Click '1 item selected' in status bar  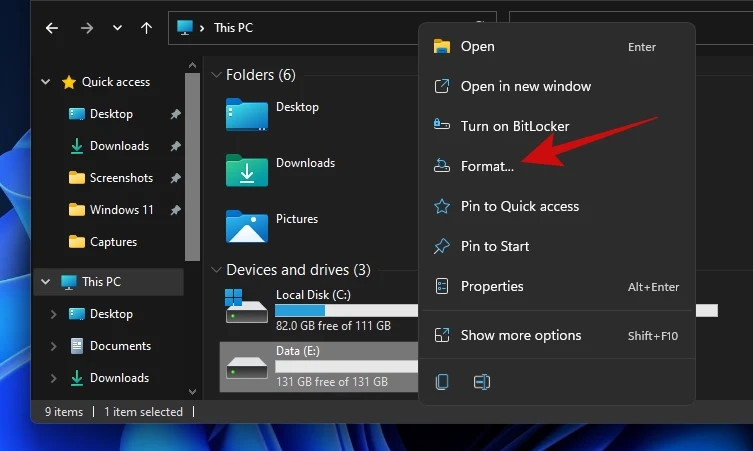(x=144, y=412)
